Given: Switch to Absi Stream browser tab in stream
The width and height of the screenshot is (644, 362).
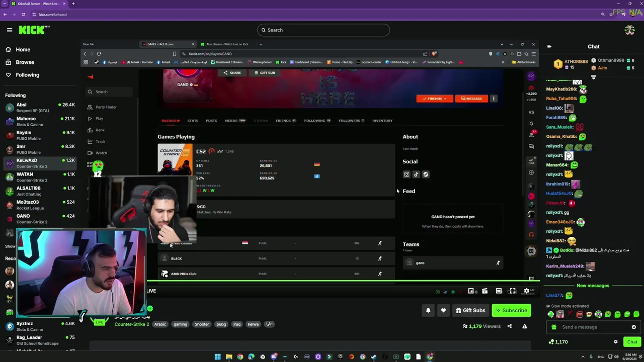Looking at the screenshot, I should coord(227,44).
